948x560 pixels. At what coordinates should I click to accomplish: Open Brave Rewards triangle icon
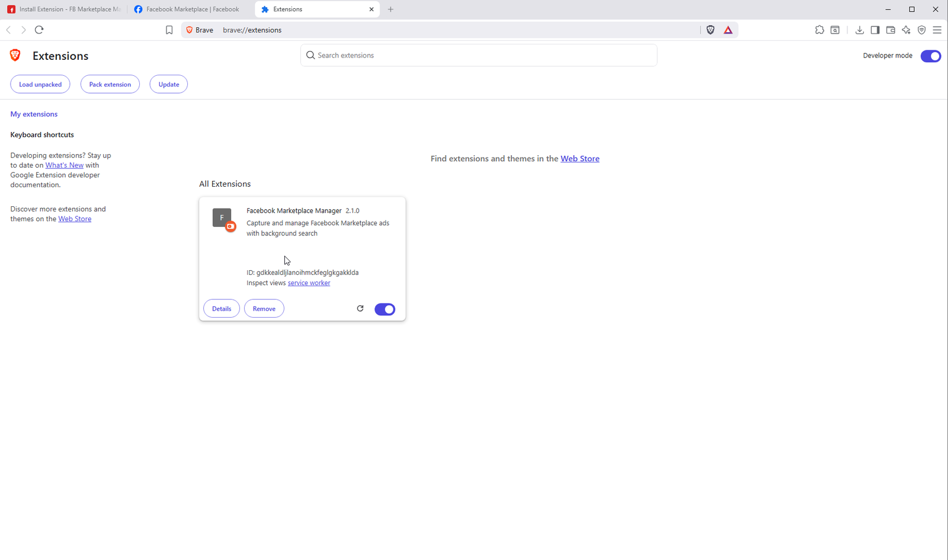pos(728,30)
